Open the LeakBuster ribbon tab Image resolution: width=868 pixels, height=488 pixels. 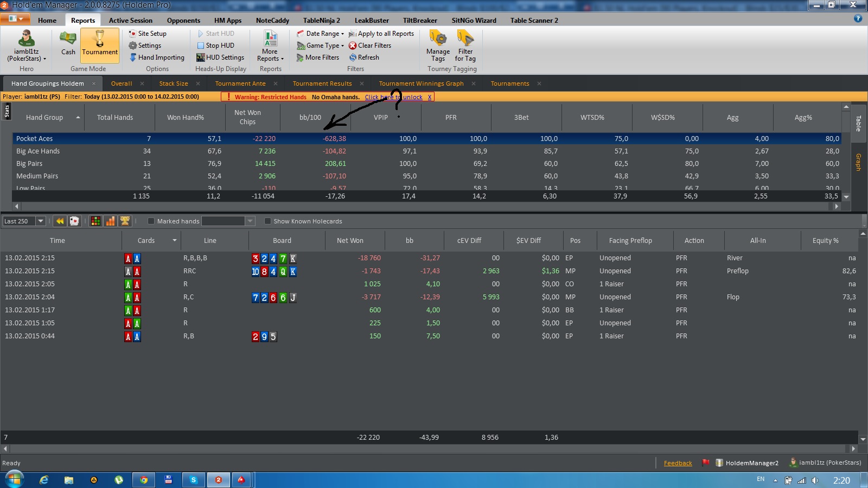(372, 21)
